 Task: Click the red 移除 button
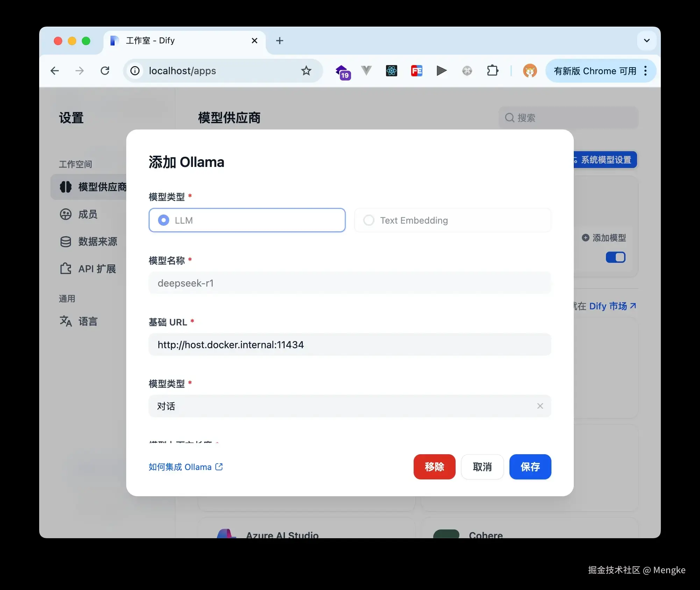pos(434,467)
